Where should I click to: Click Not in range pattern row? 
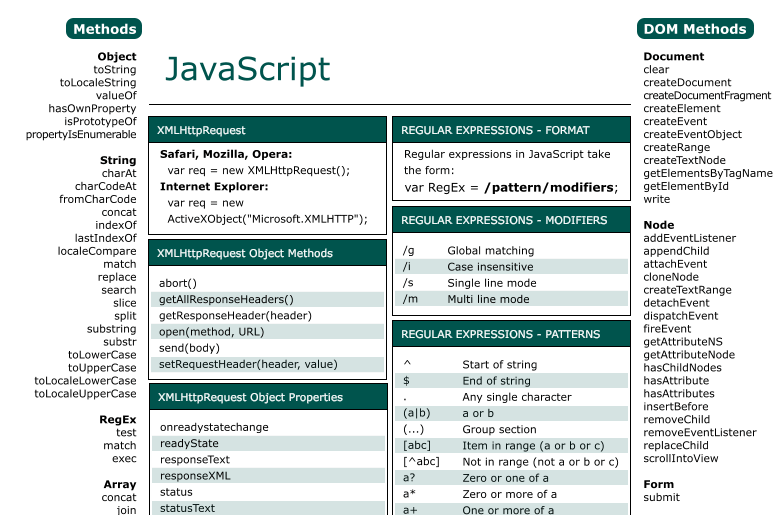[511, 462]
